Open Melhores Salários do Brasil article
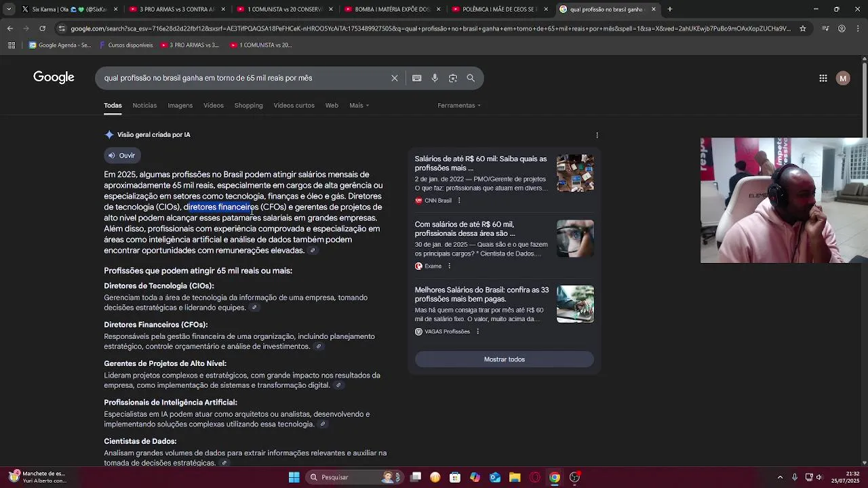This screenshot has width=868, height=488. click(481, 294)
